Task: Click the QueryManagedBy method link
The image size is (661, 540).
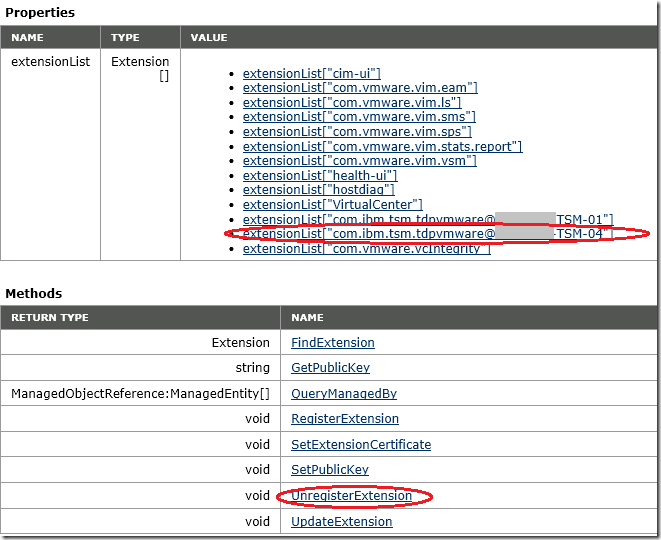Action: (x=344, y=394)
